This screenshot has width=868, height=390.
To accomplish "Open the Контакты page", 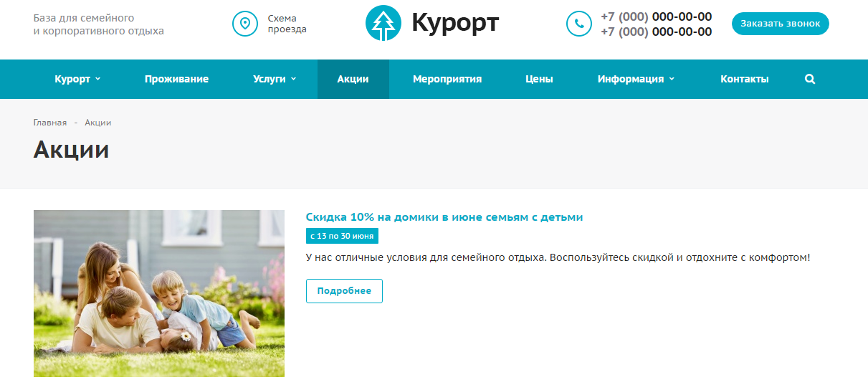I will [x=745, y=80].
